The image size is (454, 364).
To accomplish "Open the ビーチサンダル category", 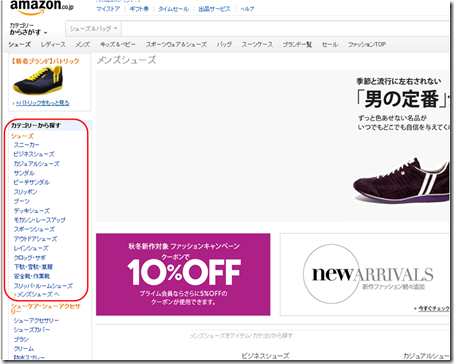I will click(32, 182).
